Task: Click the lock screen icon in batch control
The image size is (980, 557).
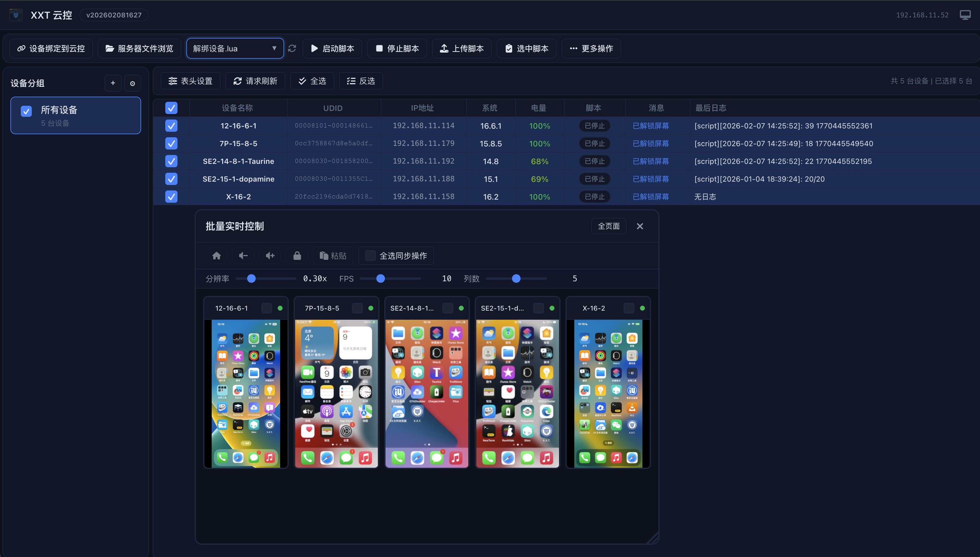Action: coord(297,256)
